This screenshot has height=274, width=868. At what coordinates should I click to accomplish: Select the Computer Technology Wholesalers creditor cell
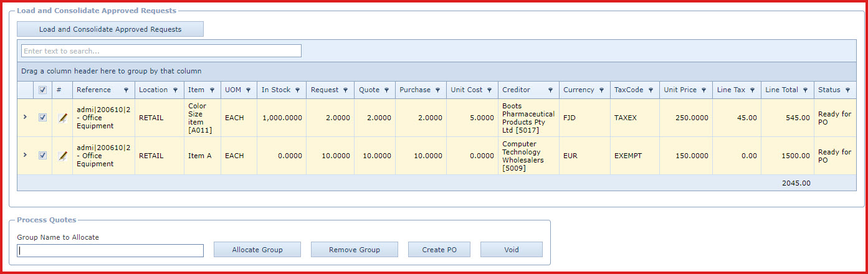pos(528,156)
